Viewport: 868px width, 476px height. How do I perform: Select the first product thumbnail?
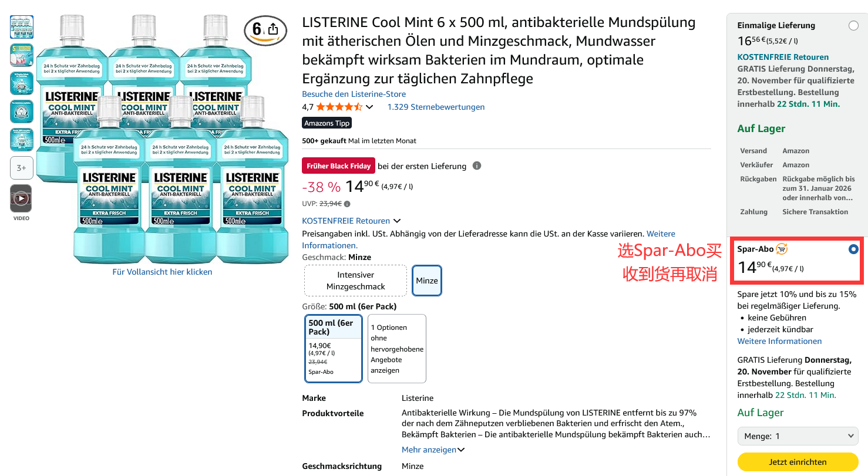point(22,27)
